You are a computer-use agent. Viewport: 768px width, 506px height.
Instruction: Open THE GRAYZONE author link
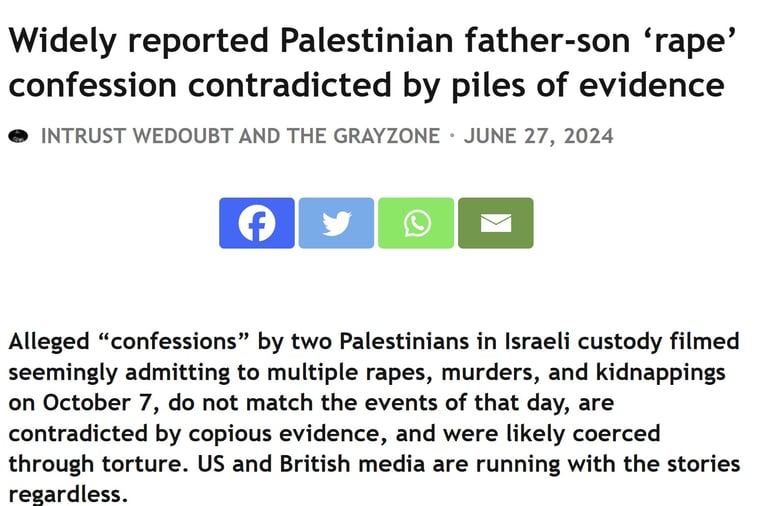[x=363, y=136]
